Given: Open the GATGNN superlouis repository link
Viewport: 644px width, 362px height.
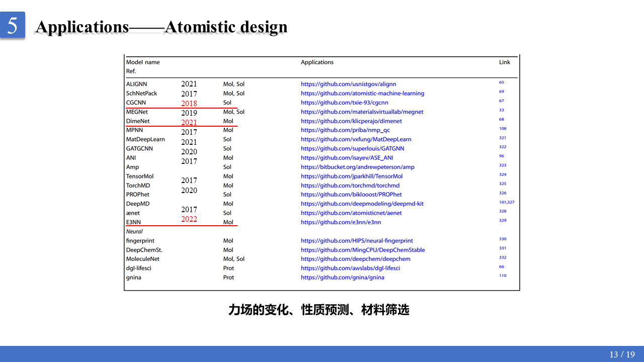Looking at the screenshot, I should (352, 148).
